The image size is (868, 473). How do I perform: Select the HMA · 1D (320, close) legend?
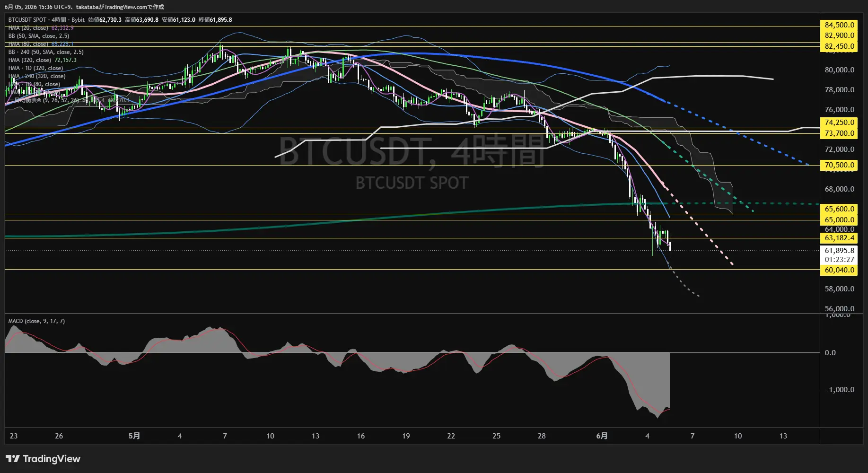click(x=36, y=68)
